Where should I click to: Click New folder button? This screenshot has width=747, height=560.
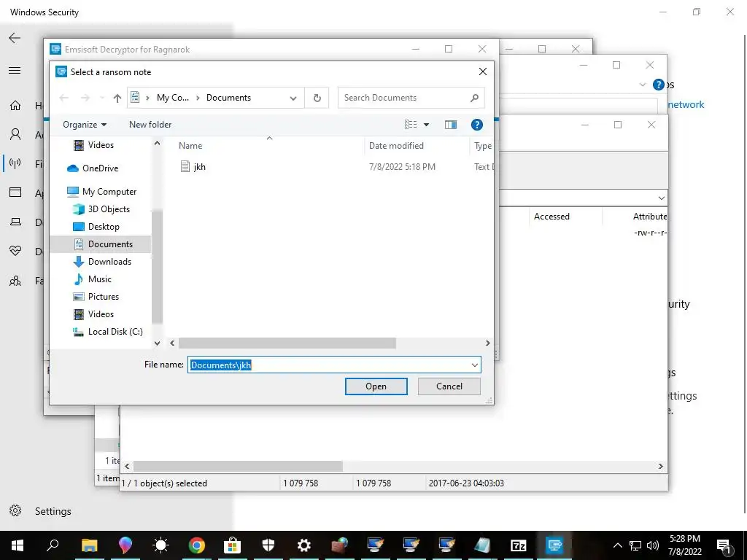(x=150, y=124)
